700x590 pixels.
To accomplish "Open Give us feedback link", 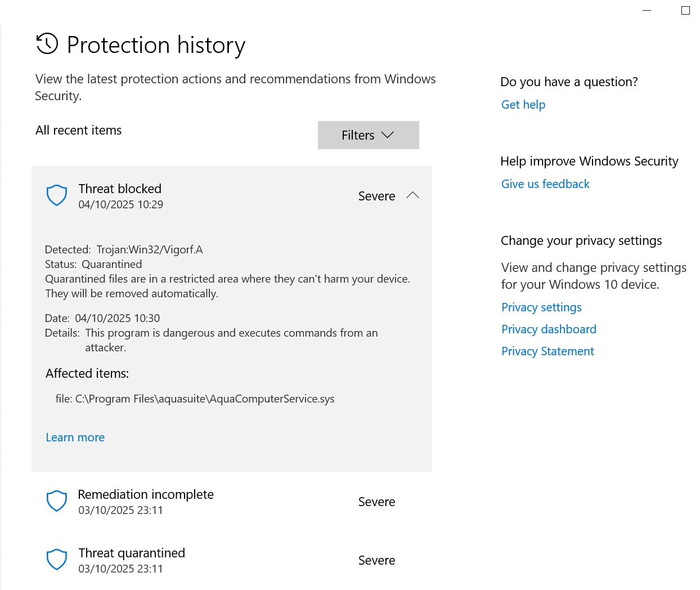I will (545, 184).
